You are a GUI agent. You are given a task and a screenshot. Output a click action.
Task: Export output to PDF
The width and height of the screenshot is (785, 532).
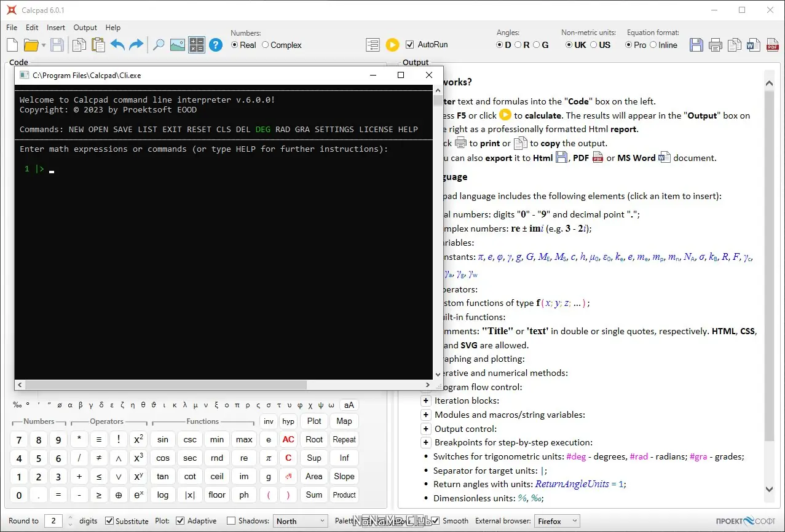(772, 45)
